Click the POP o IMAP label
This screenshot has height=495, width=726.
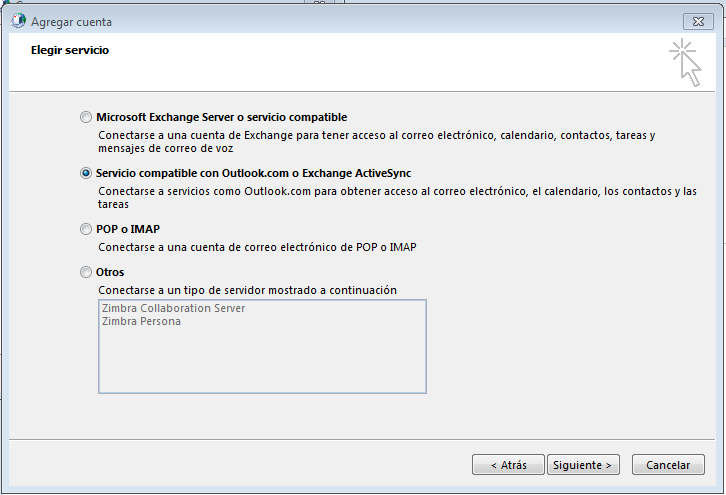tap(128, 229)
